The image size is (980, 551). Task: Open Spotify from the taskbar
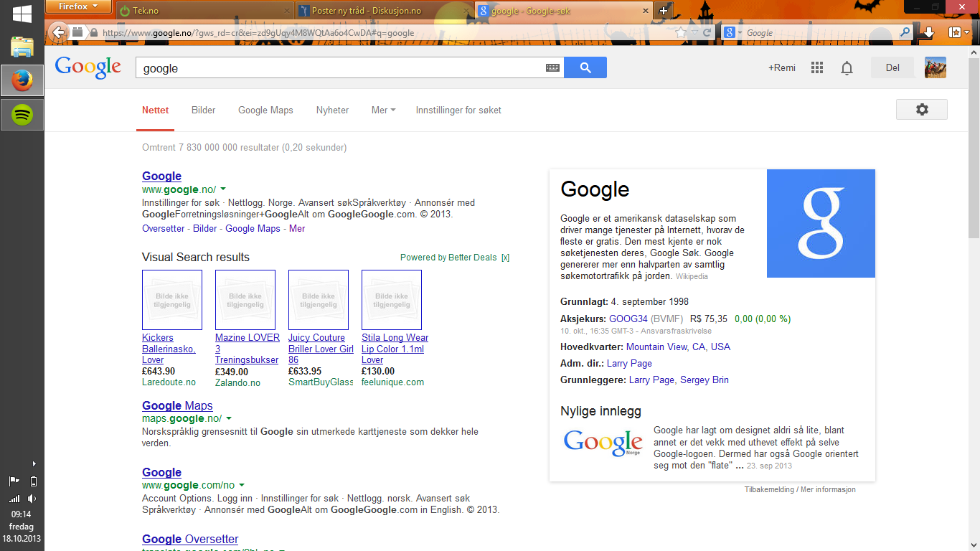tap(22, 114)
